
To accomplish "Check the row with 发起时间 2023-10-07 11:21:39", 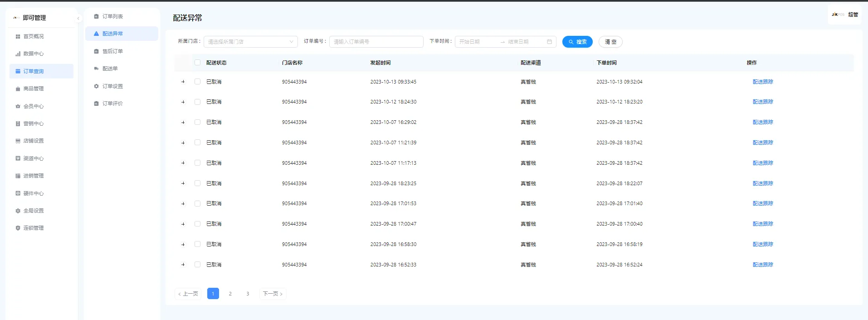I will click(197, 143).
